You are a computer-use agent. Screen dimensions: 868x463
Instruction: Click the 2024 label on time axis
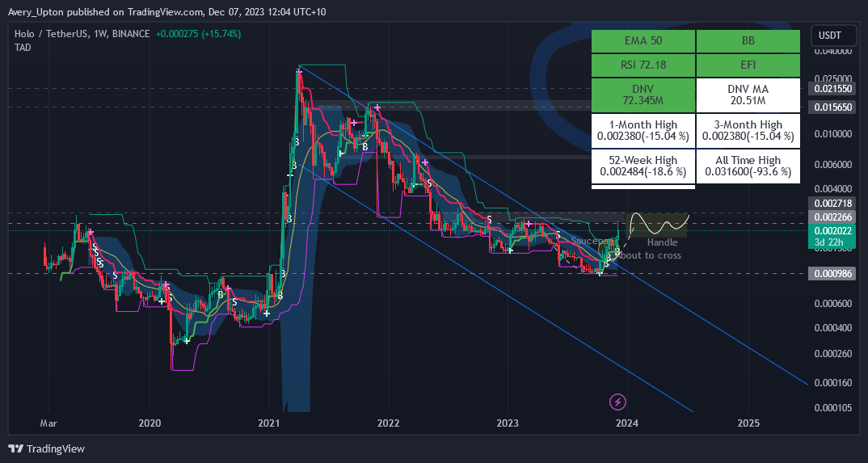click(627, 423)
